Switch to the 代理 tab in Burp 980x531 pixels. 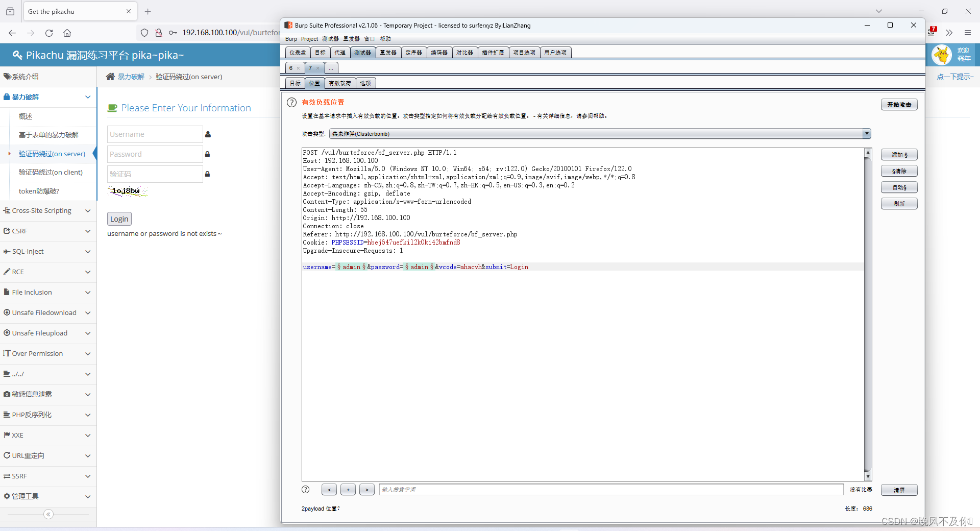[340, 53]
